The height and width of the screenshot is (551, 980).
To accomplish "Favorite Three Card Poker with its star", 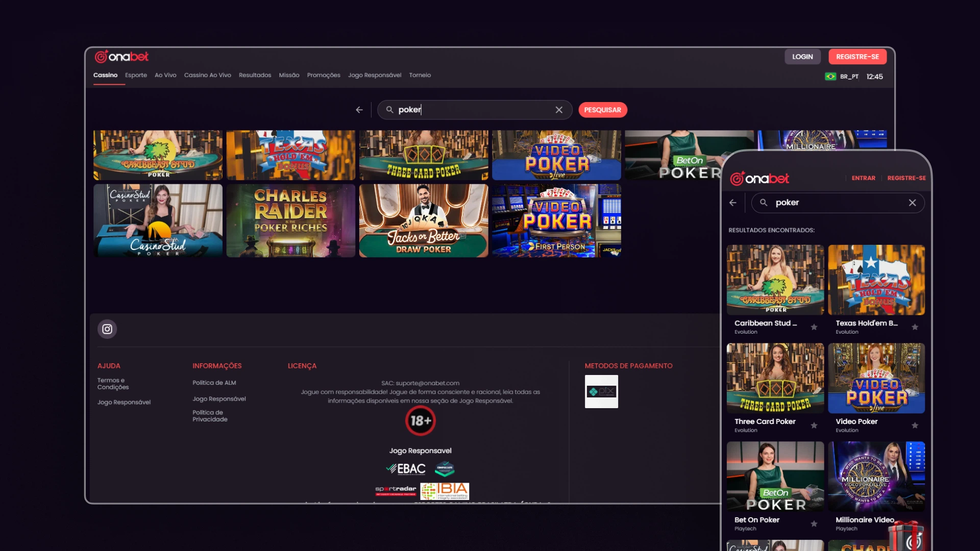I will tap(814, 425).
